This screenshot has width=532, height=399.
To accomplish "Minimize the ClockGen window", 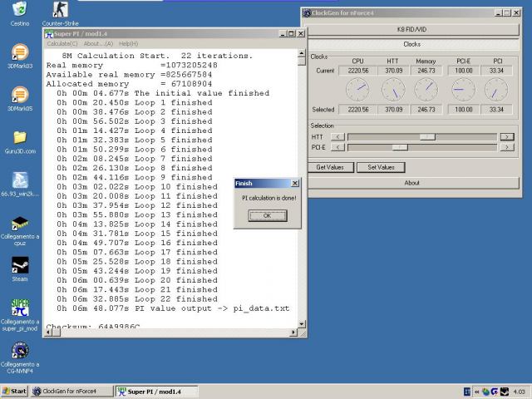I will click(x=498, y=13).
